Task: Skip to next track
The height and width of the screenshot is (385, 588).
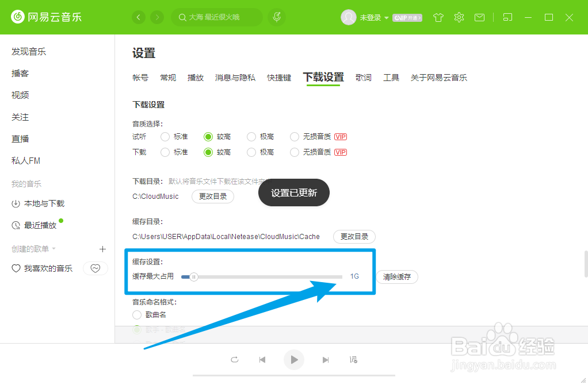Action: click(326, 360)
